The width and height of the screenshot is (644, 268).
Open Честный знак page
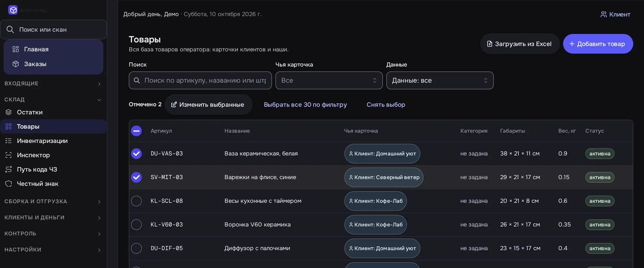click(x=53, y=184)
